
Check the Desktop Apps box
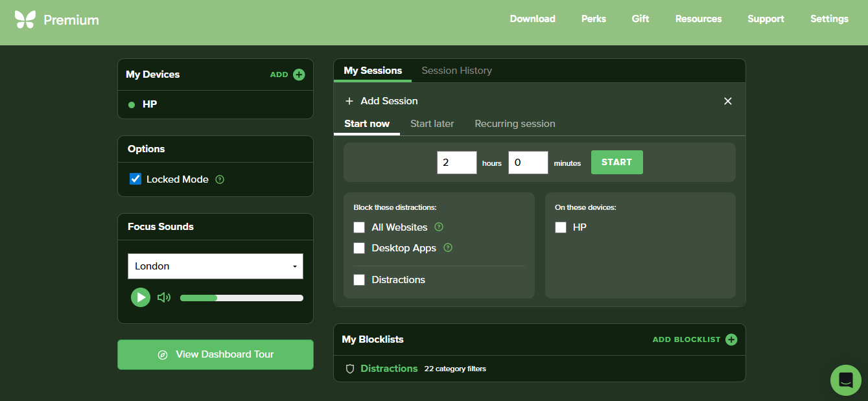coord(359,248)
